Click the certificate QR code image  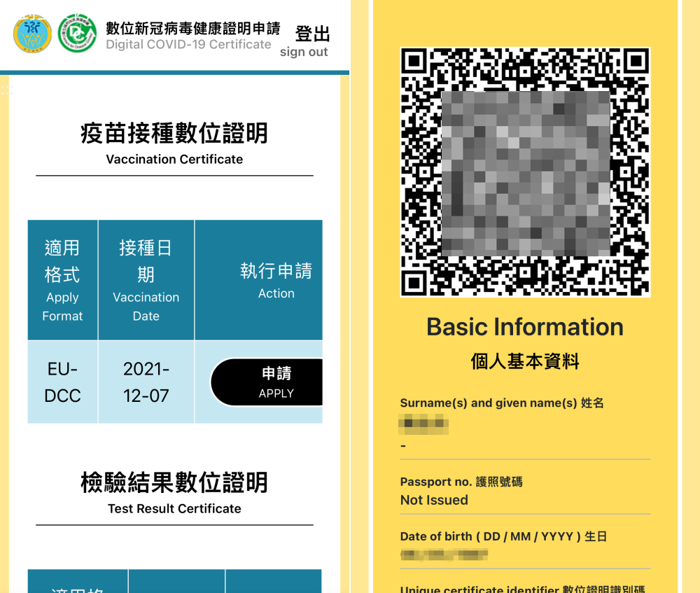click(525, 172)
